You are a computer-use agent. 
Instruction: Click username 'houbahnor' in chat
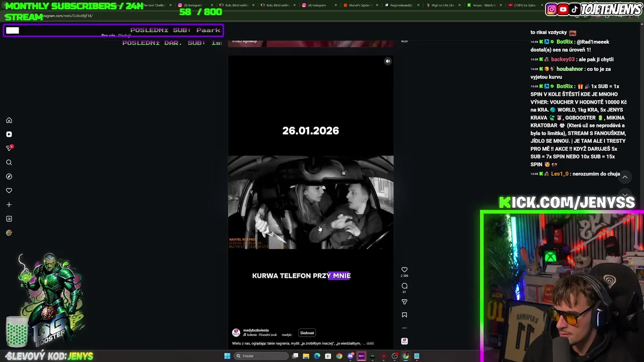pos(570,69)
